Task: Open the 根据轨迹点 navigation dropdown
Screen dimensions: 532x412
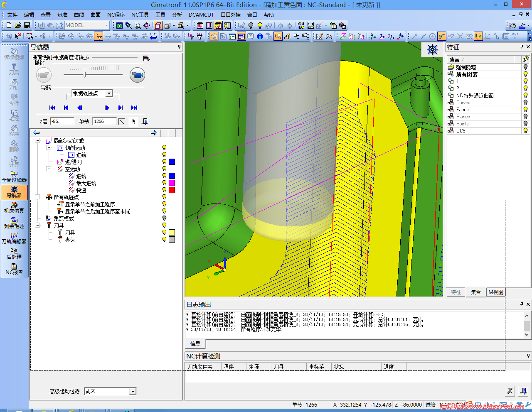Action: click(x=109, y=93)
